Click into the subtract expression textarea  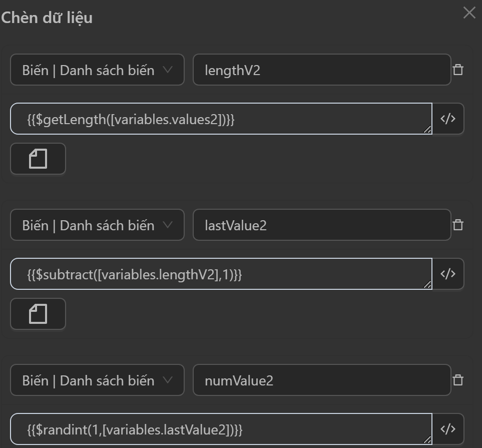(x=220, y=274)
